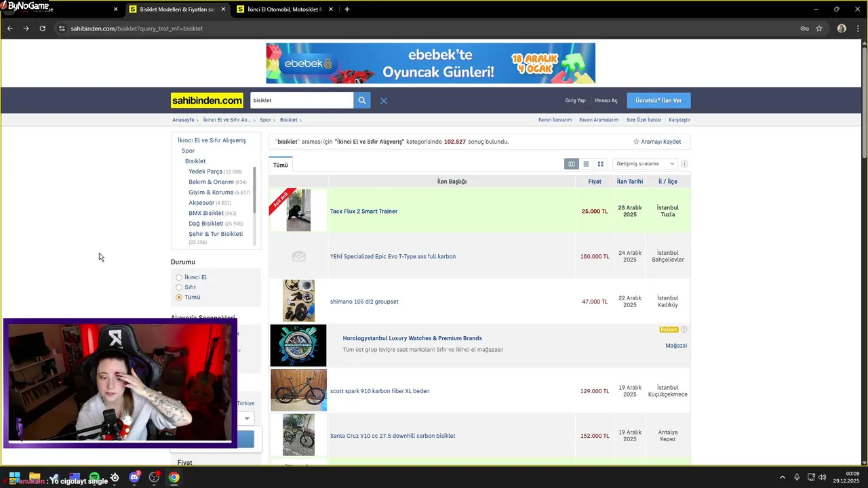Click the blue search magnifier button
Viewport: 868px width, 488px height.
coord(362,100)
